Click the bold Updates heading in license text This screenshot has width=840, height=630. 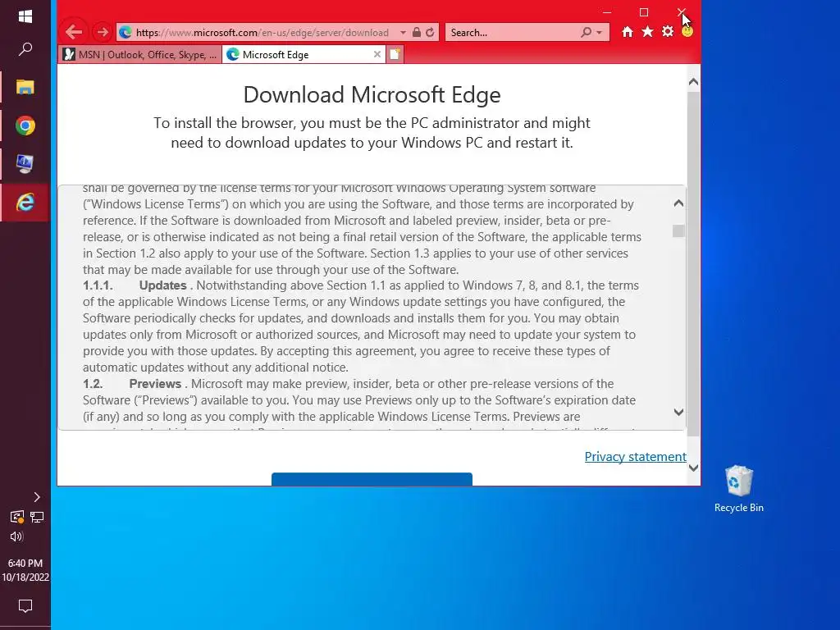[x=163, y=285]
